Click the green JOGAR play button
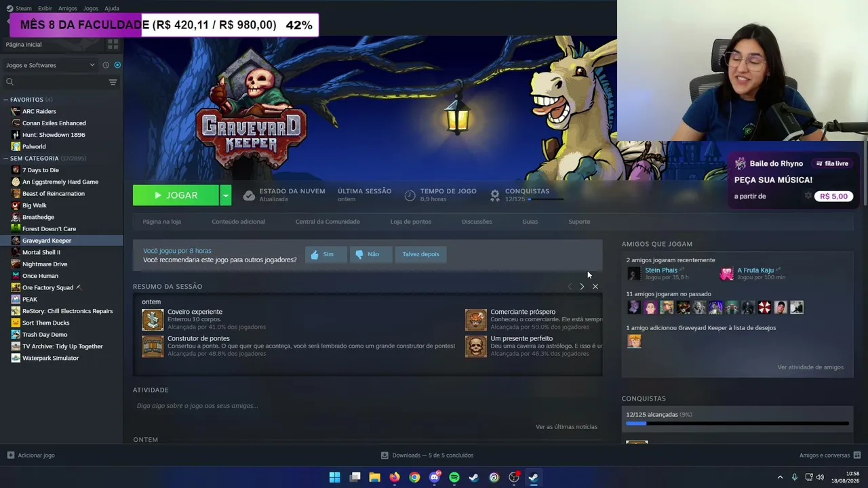Viewport: 868px width, 488px height. (176, 195)
